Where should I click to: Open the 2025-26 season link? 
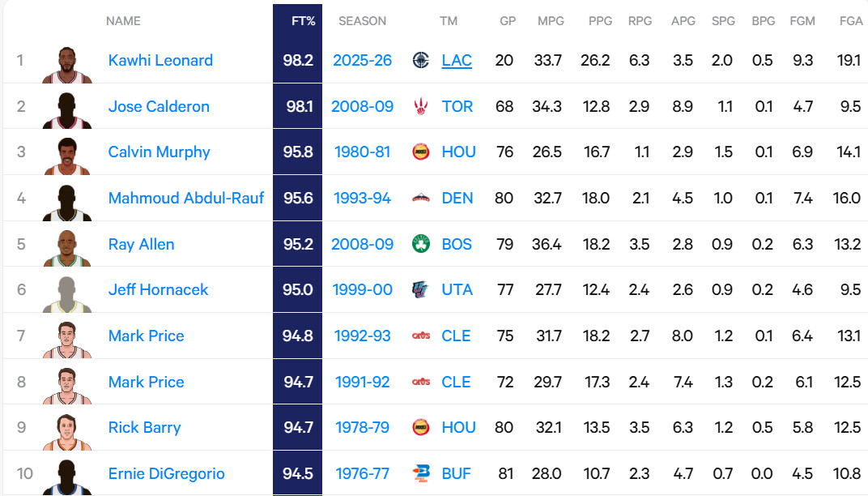pos(362,60)
